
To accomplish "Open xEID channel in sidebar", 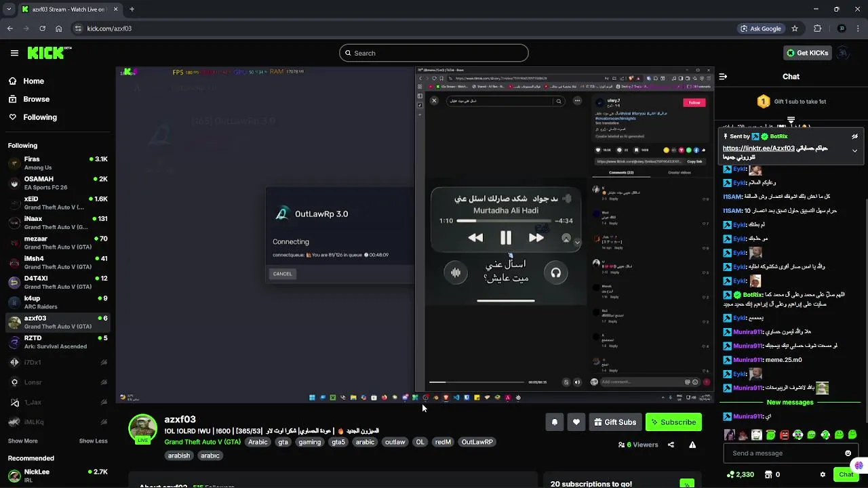I will [x=58, y=203].
